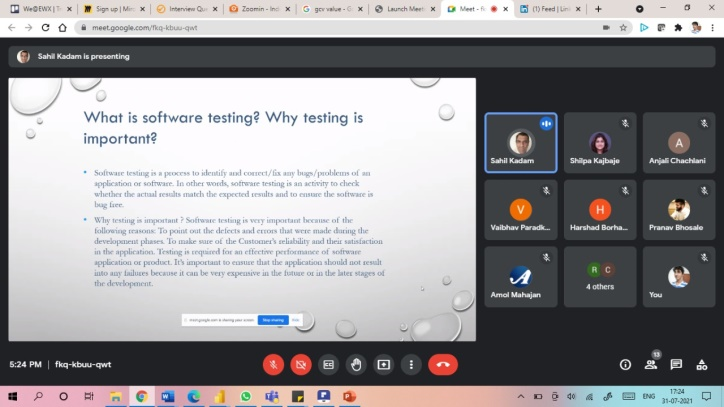This screenshot has width=724, height=407.
Task: Raise your hand in the meeting
Action: [x=355, y=365]
